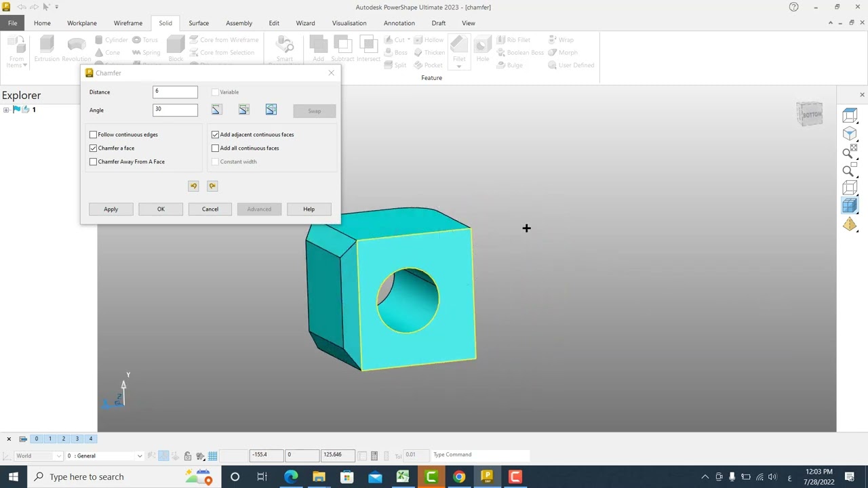Click the Extrusion tool in the ribbon

coord(47,49)
